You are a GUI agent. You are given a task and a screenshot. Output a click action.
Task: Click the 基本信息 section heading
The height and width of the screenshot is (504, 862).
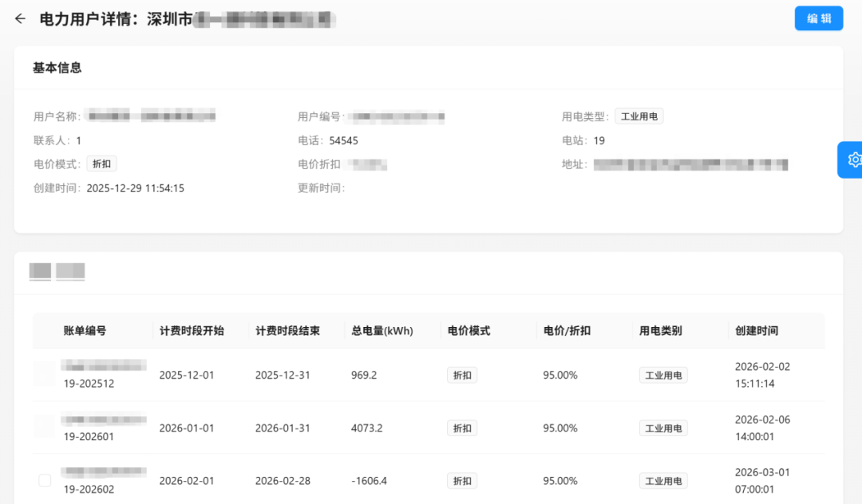(x=57, y=68)
